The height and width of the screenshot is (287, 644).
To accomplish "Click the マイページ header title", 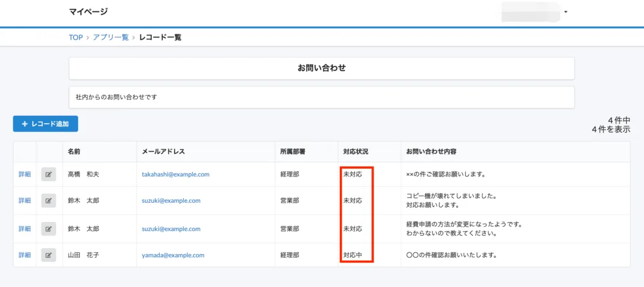I will (88, 11).
